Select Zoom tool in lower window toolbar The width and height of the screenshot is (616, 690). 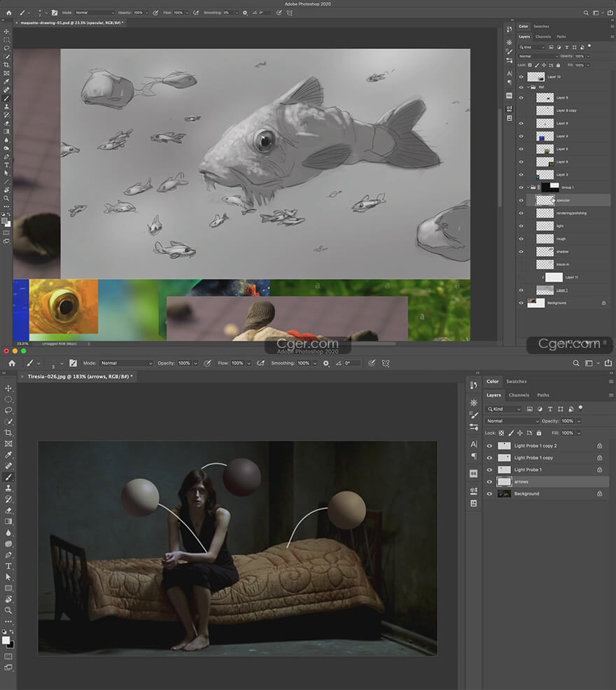point(8,610)
